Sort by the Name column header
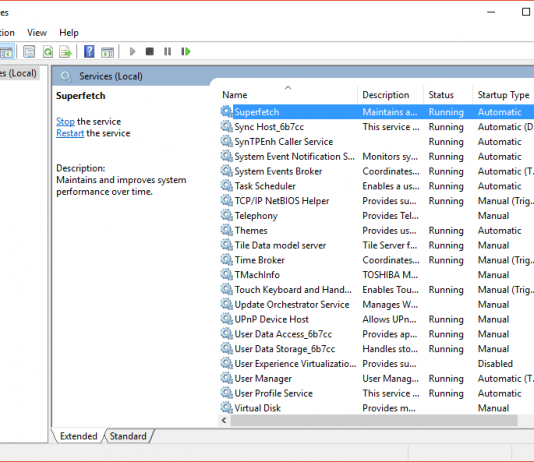Screen dimensions: 534x462 (288, 95)
